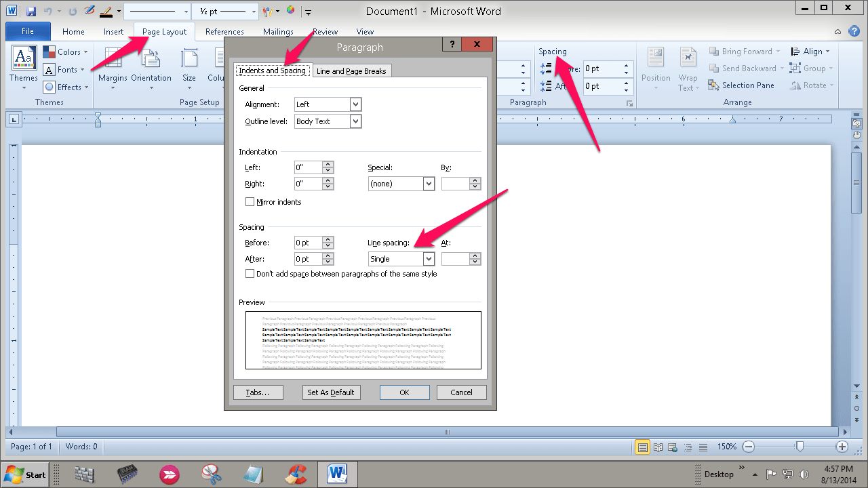Click the zoom in plus button
The height and width of the screenshot is (488, 868).
pos(842,447)
